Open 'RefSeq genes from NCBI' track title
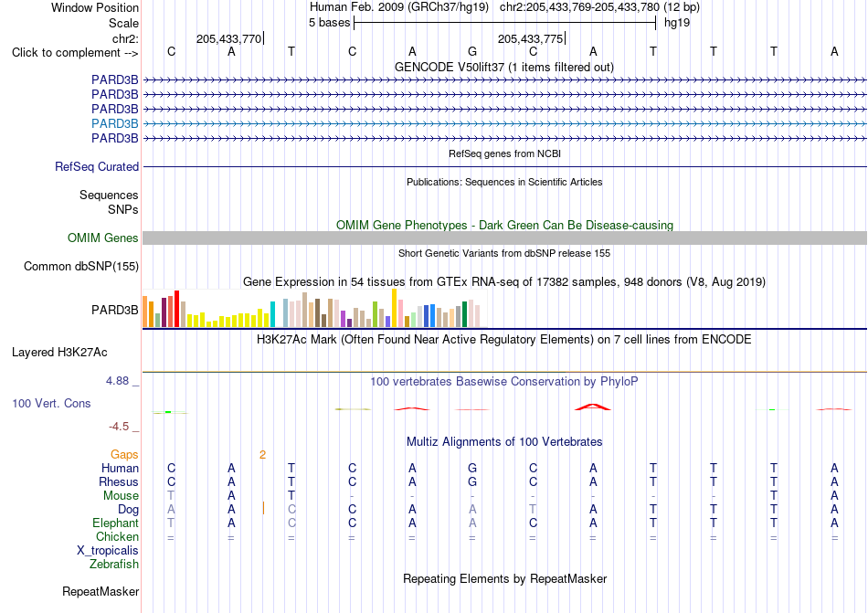 point(504,153)
